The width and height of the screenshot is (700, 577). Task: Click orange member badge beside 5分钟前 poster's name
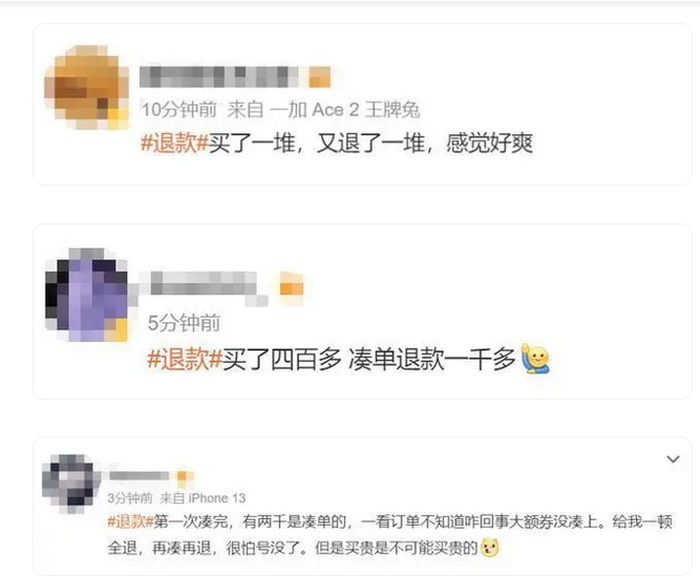(x=292, y=286)
